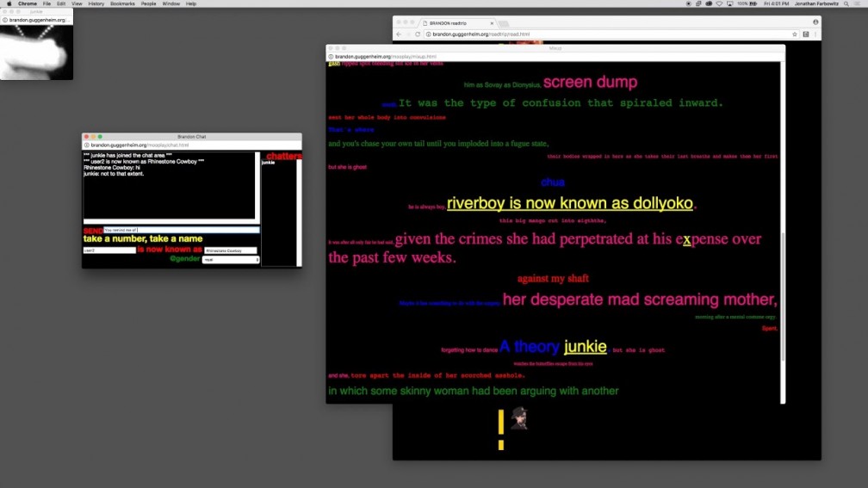
Task: Click the "riverboy is now known as dollyoko" link
Action: (569, 204)
